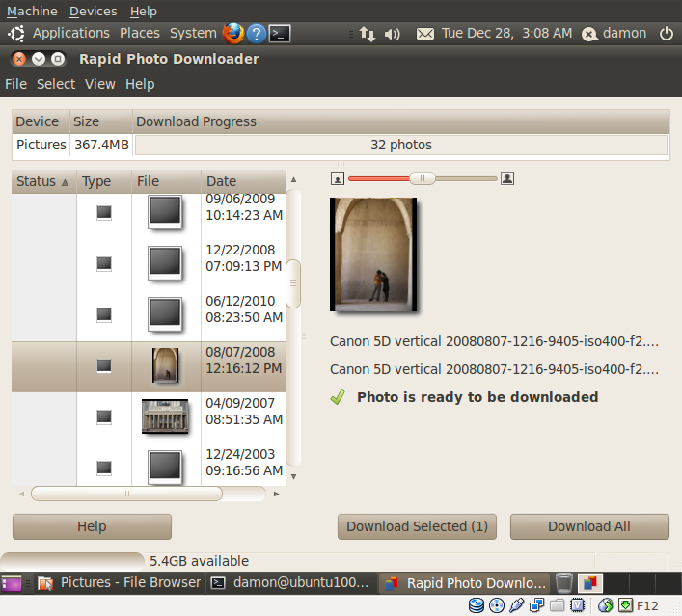
Task: Open the Ubuntu logo Applications icon
Action: [16, 34]
